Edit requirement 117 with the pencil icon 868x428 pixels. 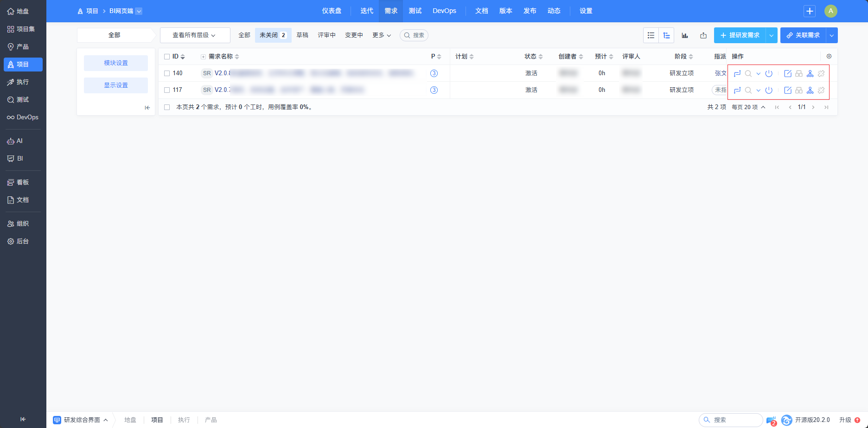pyautogui.click(x=788, y=90)
